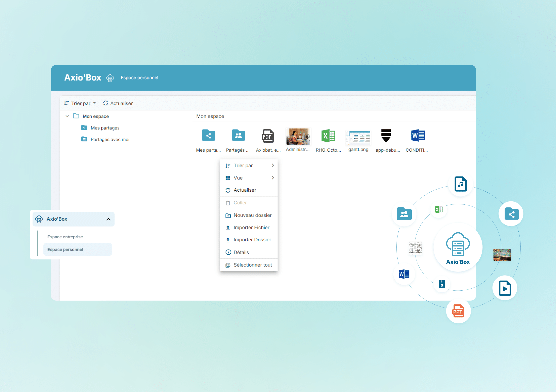Open Mes partages in the folder tree
Image resolution: width=556 pixels, height=392 pixels.
click(x=105, y=128)
